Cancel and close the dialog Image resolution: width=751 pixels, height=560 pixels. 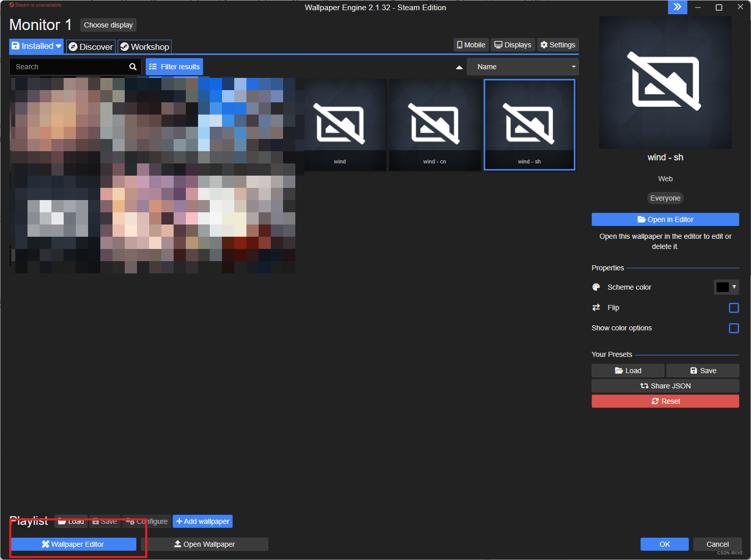coord(717,544)
